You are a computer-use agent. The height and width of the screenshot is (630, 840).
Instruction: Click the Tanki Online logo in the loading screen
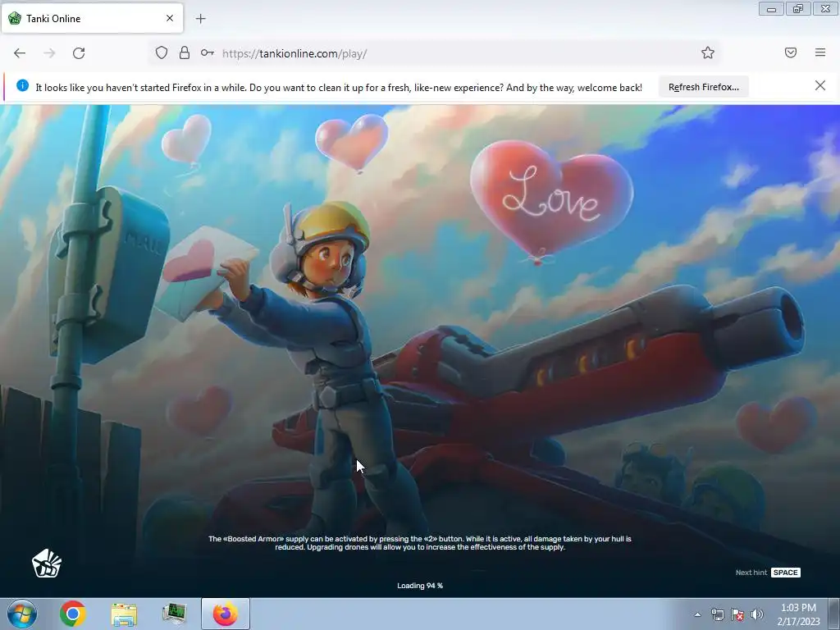[47, 564]
